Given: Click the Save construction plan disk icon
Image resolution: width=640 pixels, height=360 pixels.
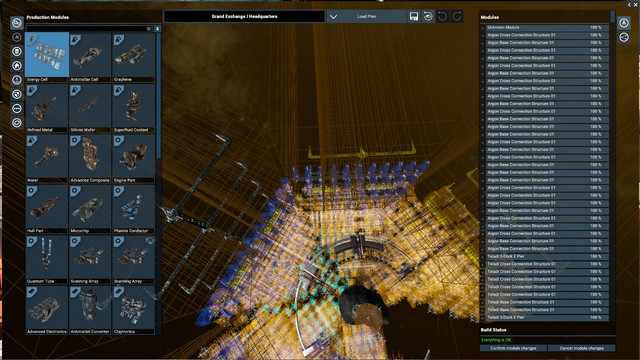Looking at the screenshot, I should pos(414,16).
